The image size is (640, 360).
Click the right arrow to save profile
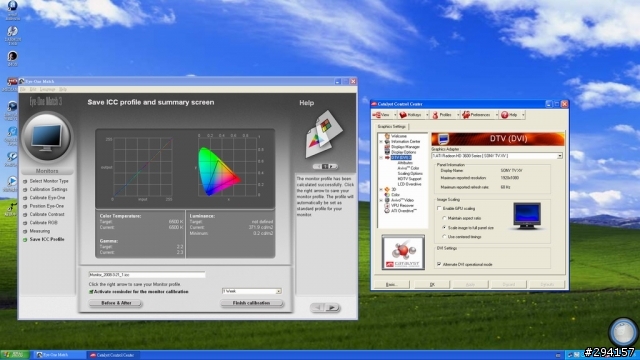click(333, 307)
